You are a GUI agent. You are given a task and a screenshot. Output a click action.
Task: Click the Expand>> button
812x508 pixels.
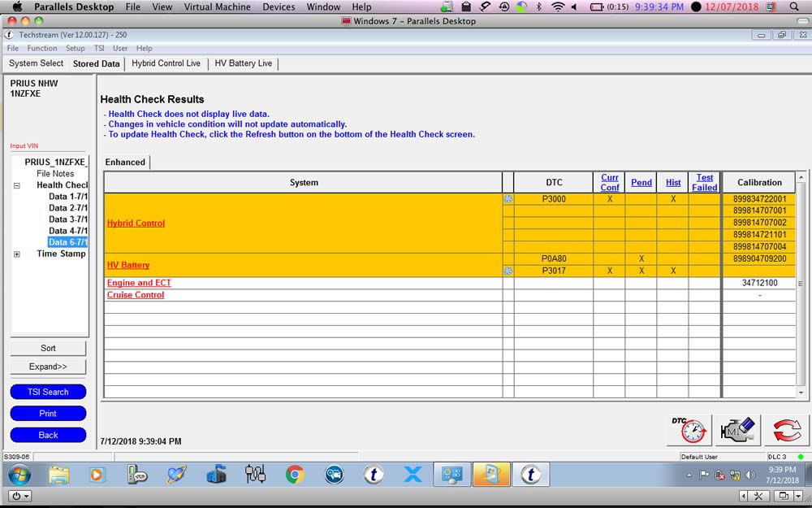click(48, 367)
